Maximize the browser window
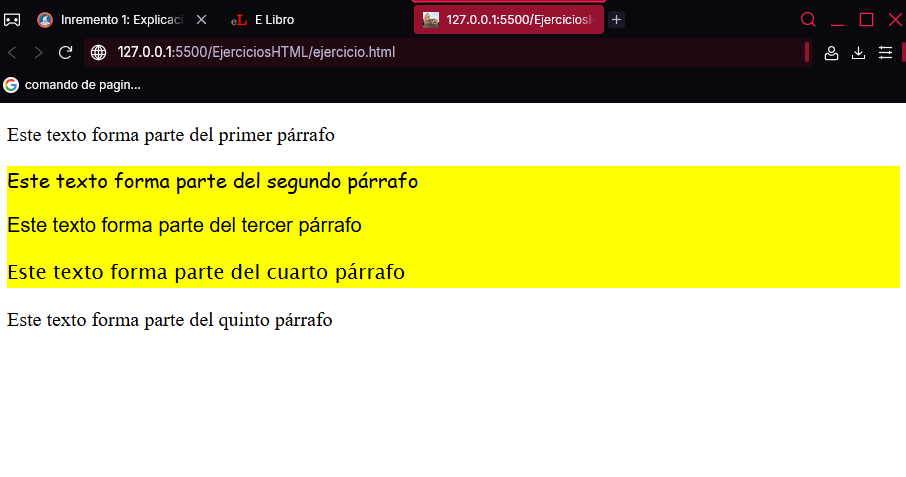906x477 pixels. 866,20
